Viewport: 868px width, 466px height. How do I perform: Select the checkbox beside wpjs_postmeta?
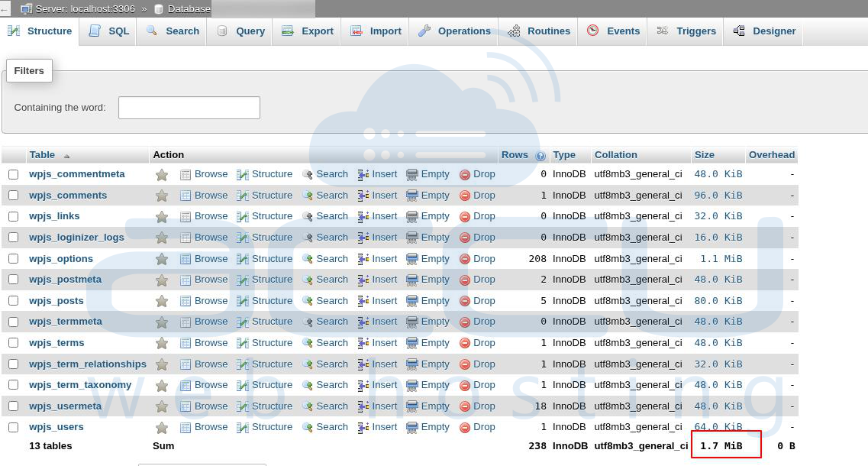(x=12, y=280)
